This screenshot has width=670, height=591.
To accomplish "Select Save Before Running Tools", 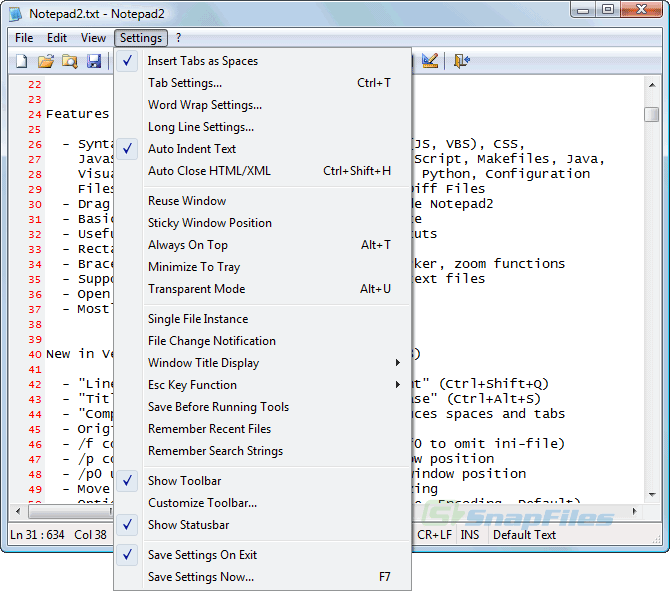I will tap(262, 407).
